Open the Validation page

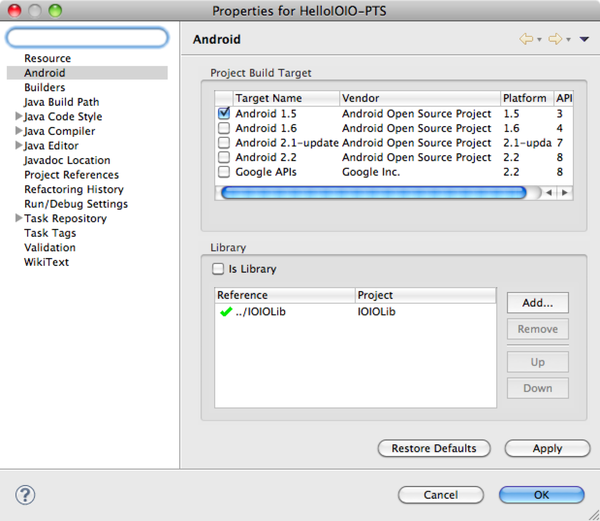(x=50, y=247)
